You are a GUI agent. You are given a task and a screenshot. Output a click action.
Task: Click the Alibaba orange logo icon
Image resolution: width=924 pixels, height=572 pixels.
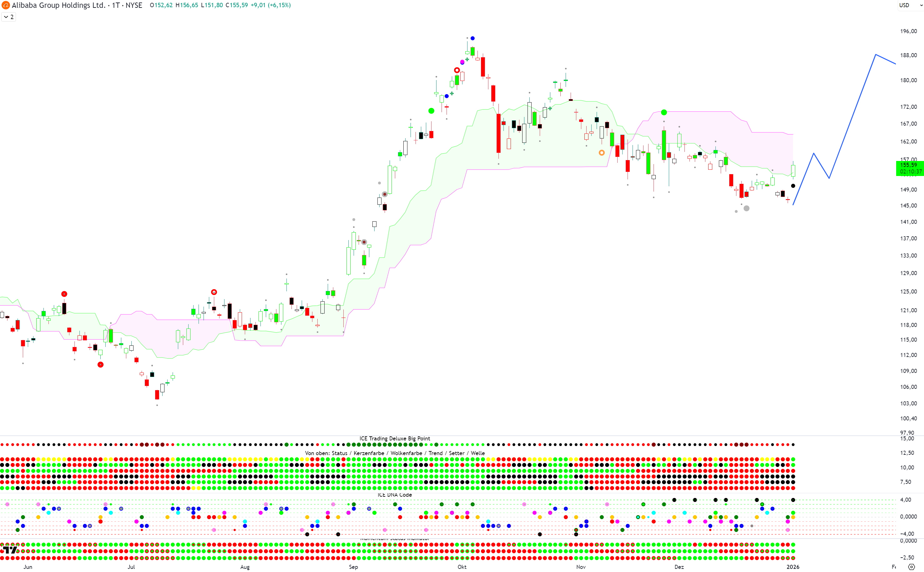pyautogui.click(x=5, y=5)
